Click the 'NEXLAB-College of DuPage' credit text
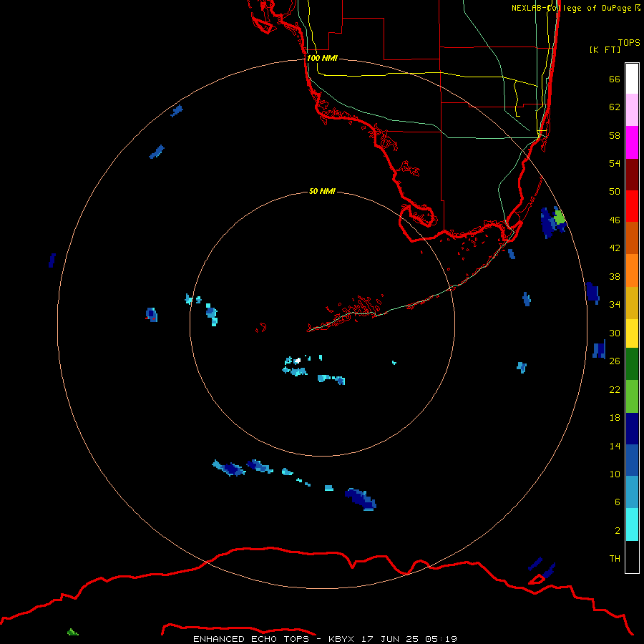 click(571, 8)
